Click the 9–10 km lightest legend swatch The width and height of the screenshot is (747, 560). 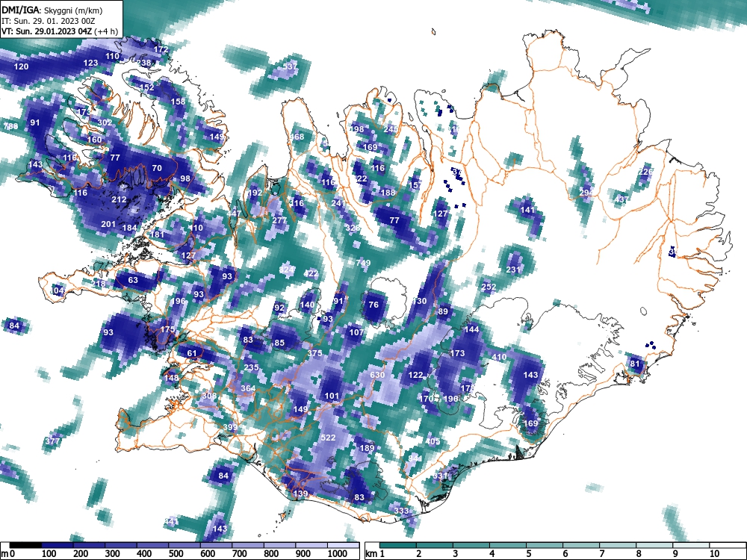pos(692,545)
